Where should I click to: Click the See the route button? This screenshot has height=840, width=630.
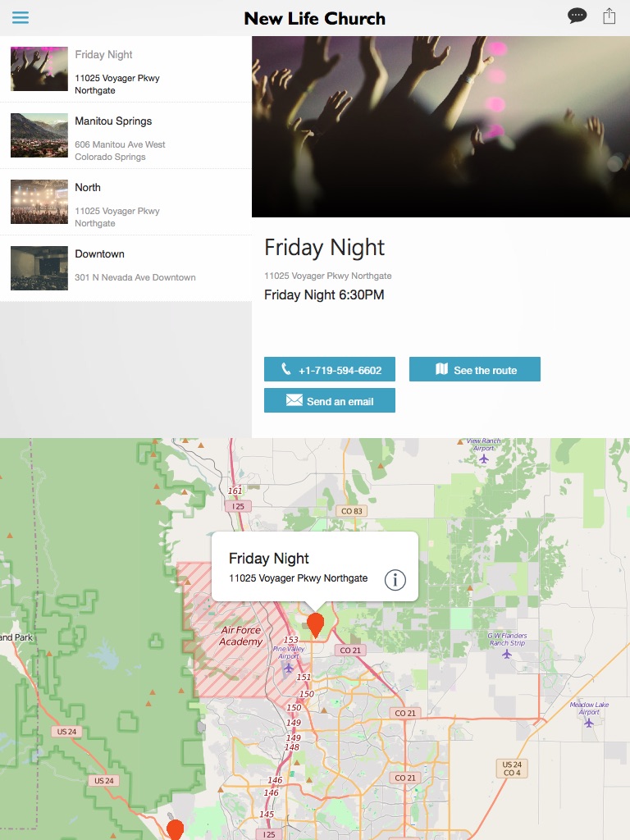[x=475, y=369]
